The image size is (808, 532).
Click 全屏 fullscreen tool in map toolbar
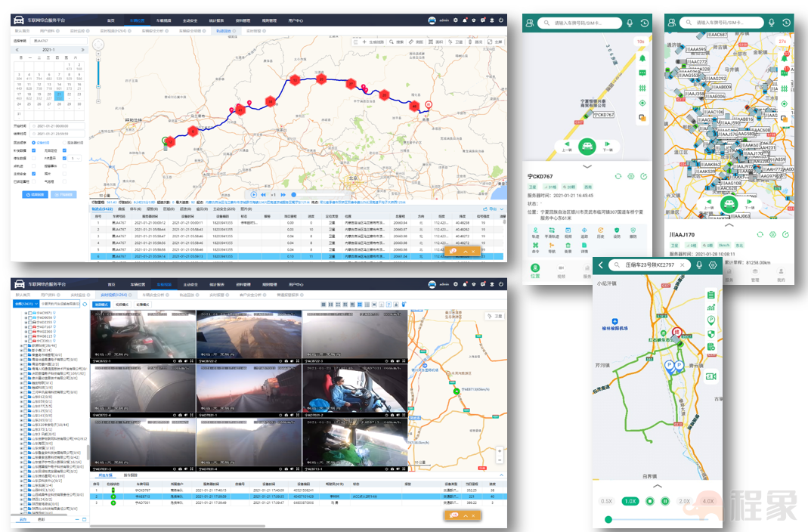[x=495, y=42]
